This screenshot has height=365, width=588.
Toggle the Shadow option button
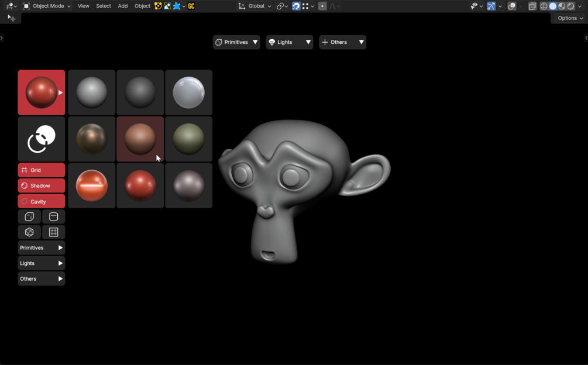42,186
